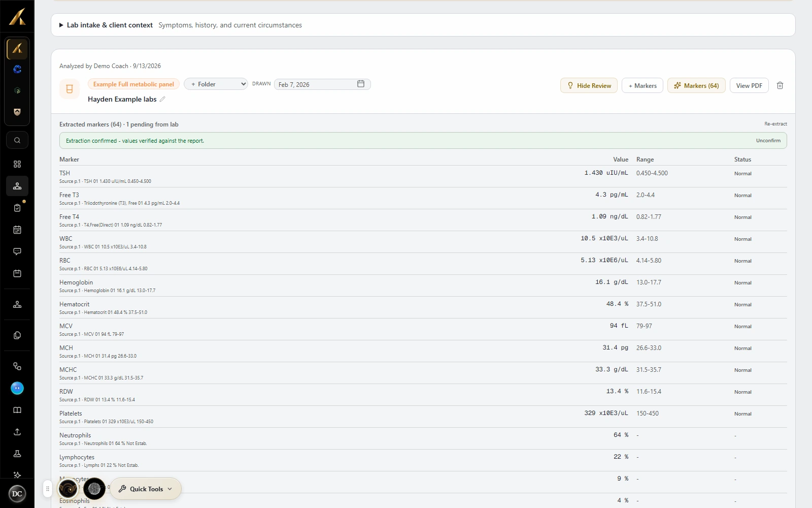Open the gold logo workspace in sidebar switcher
This screenshot has height=508, width=812.
[17, 49]
